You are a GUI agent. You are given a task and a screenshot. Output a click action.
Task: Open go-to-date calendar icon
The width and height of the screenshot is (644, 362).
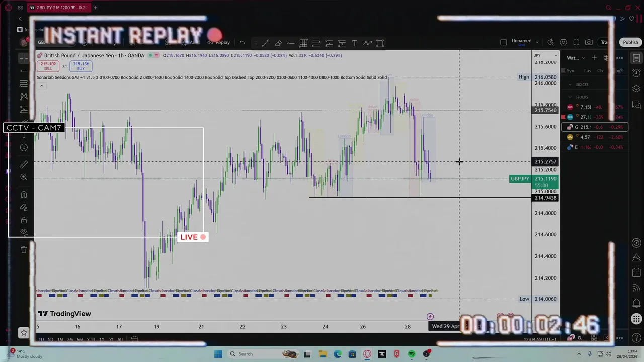pyautogui.click(x=134, y=339)
